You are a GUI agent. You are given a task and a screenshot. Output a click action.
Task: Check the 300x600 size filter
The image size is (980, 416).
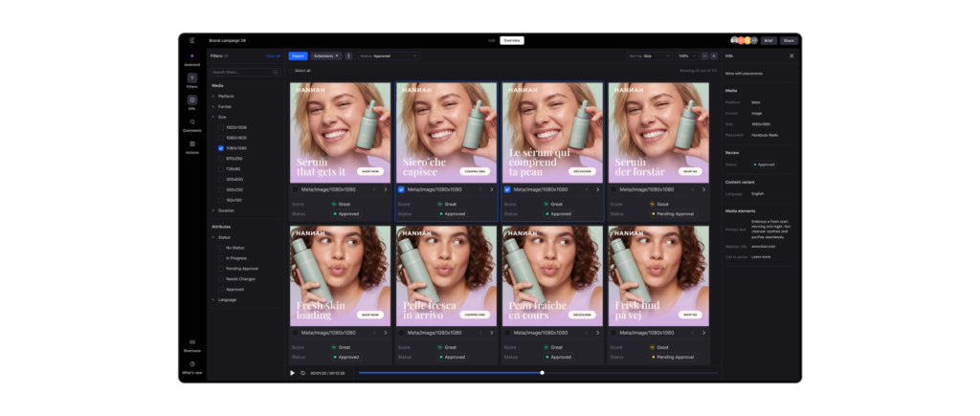221,179
